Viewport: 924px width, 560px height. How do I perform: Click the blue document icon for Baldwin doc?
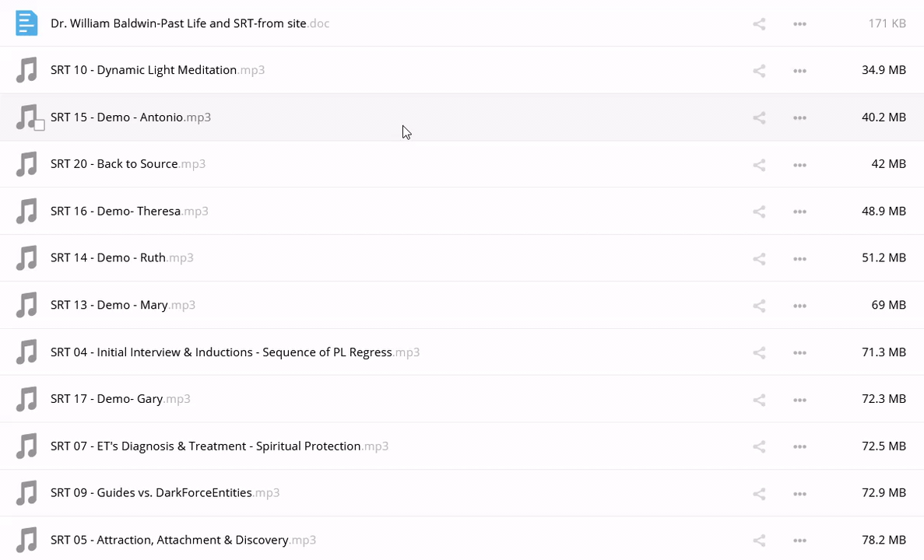[26, 23]
